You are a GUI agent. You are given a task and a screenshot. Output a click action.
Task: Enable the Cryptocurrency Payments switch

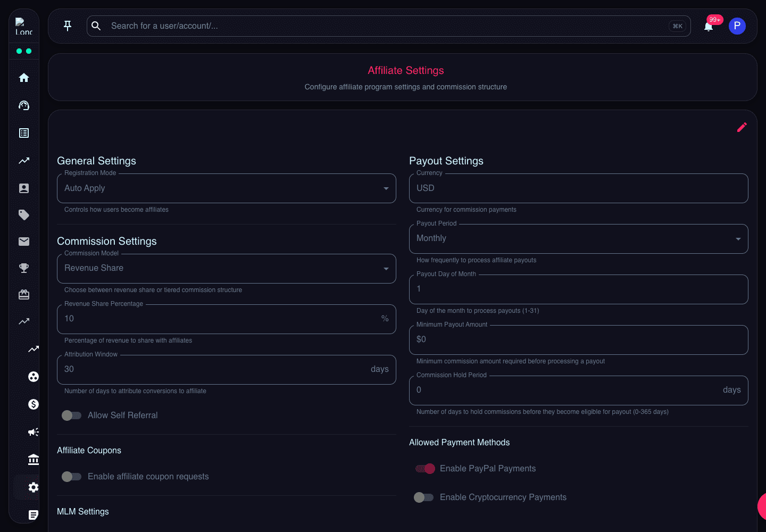point(423,497)
